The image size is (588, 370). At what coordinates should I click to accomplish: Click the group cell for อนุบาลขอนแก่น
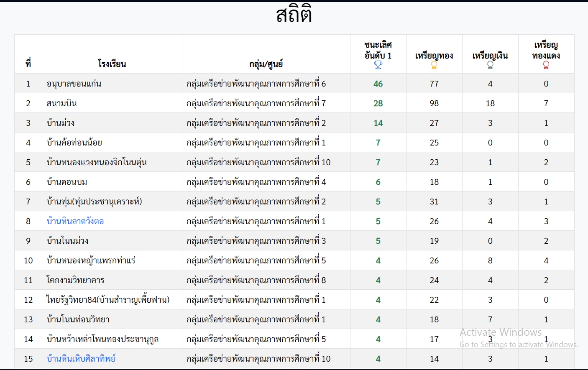click(x=266, y=84)
